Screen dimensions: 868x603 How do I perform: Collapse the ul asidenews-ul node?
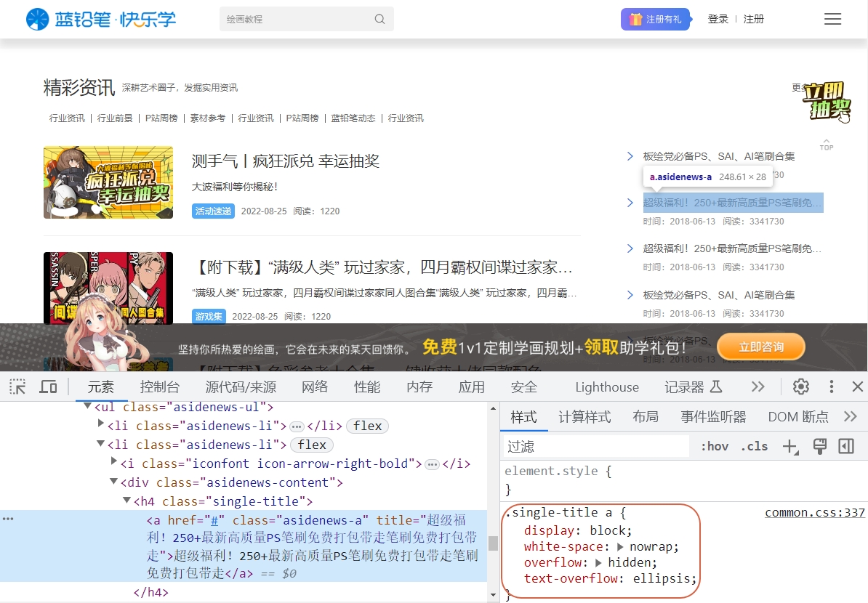point(87,406)
